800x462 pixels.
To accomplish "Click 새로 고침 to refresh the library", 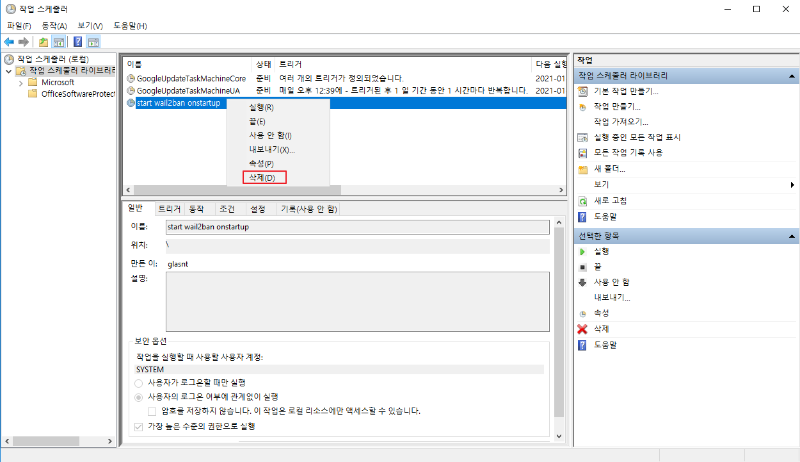I will click(x=615, y=201).
